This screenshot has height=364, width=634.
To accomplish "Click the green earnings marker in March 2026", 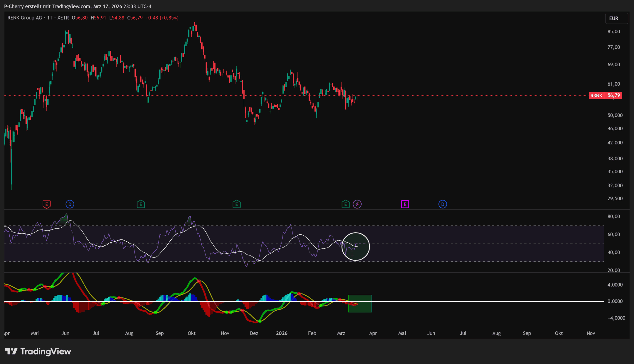I will (x=345, y=204).
